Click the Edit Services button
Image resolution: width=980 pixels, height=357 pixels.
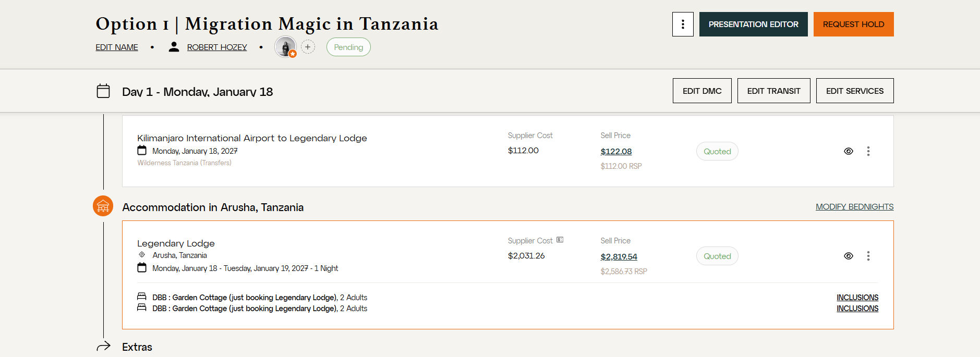point(855,91)
